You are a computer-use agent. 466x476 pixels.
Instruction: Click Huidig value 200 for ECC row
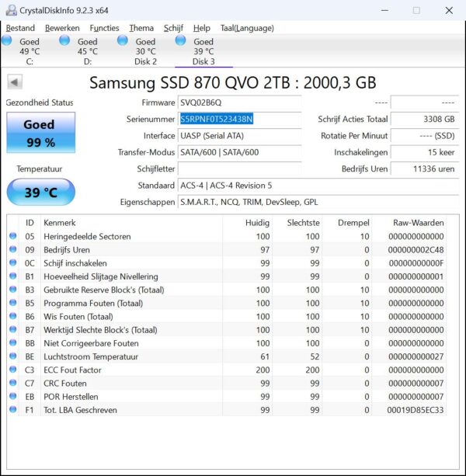(x=263, y=370)
